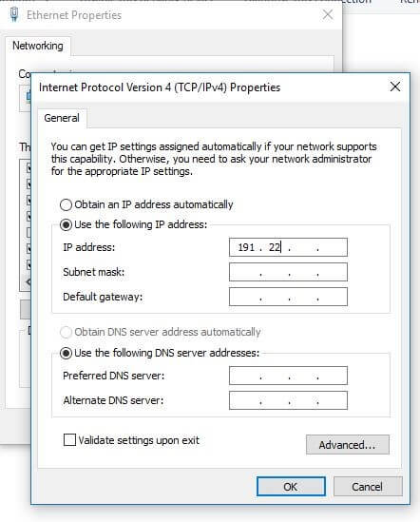Click the Ethernet Properties network adapter icon
The image size is (420, 522).
coord(14,14)
